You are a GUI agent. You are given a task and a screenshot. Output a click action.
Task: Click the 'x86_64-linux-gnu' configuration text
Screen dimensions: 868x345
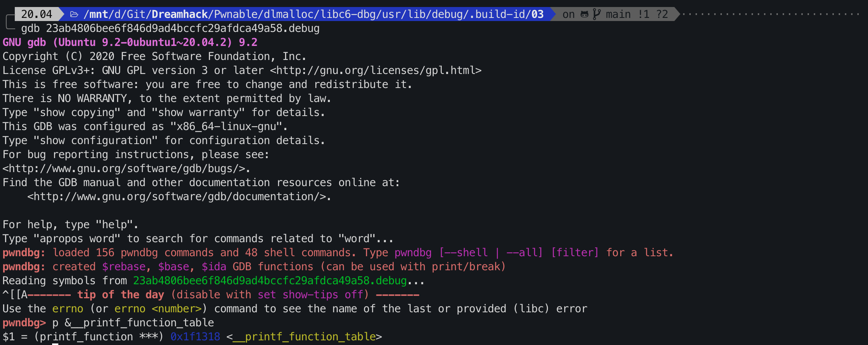pyautogui.click(x=226, y=127)
